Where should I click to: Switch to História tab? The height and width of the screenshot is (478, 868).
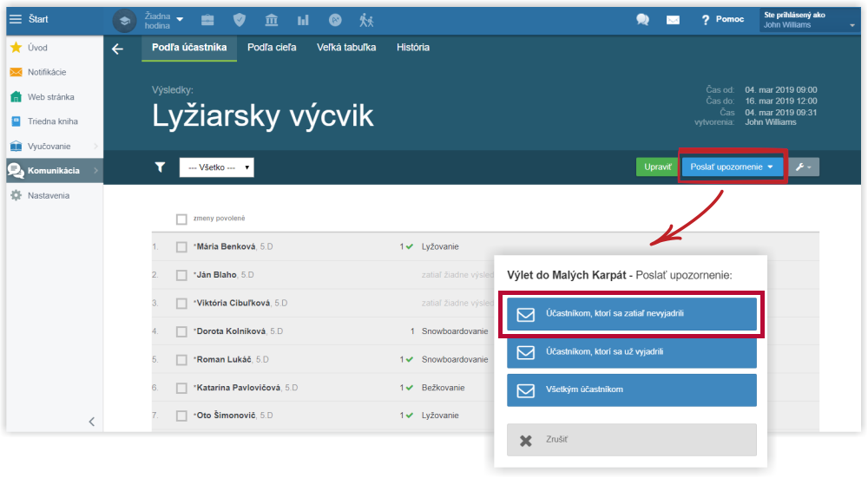click(413, 48)
